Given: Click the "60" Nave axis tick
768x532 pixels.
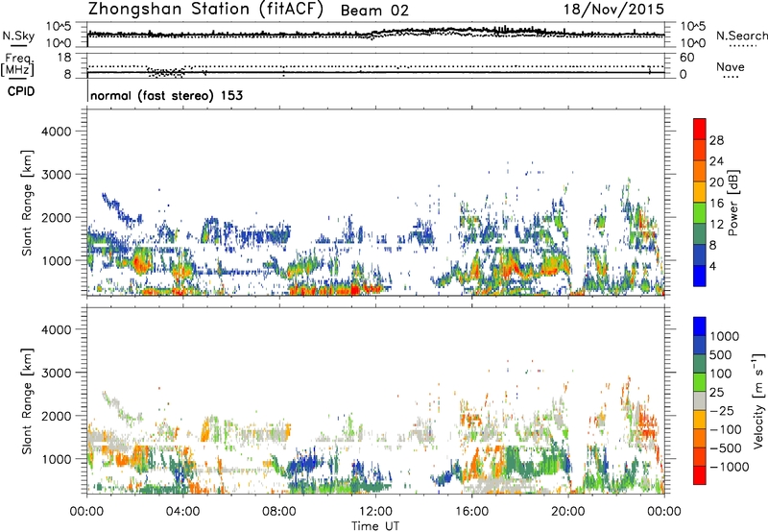Looking at the screenshot, I should [686, 58].
